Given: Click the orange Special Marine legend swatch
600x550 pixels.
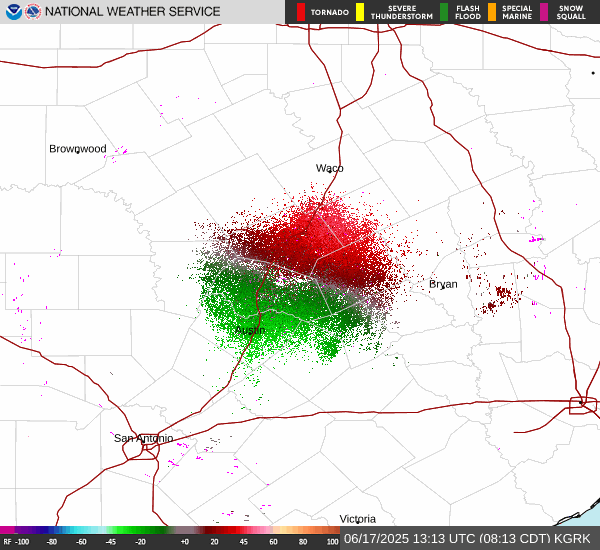Looking at the screenshot, I should (x=492, y=12).
